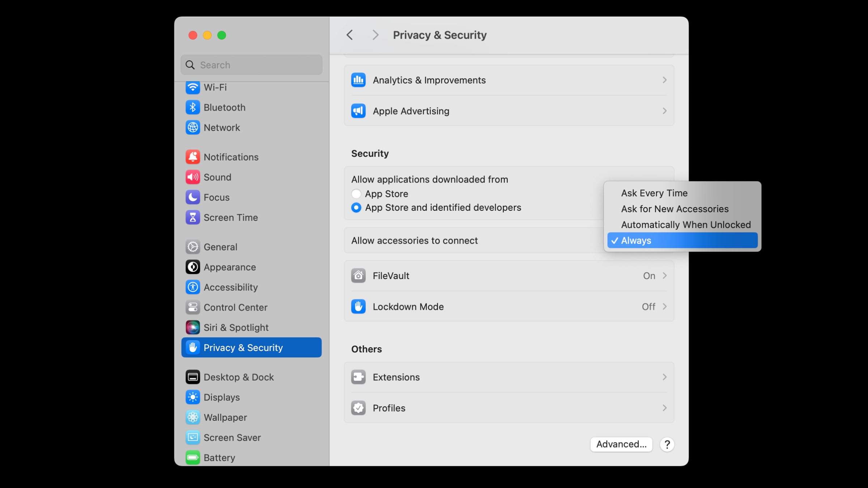Viewport: 868px width, 488px height.
Task: Open Wi-Fi settings from the sidebar
Action: pyautogui.click(x=215, y=87)
